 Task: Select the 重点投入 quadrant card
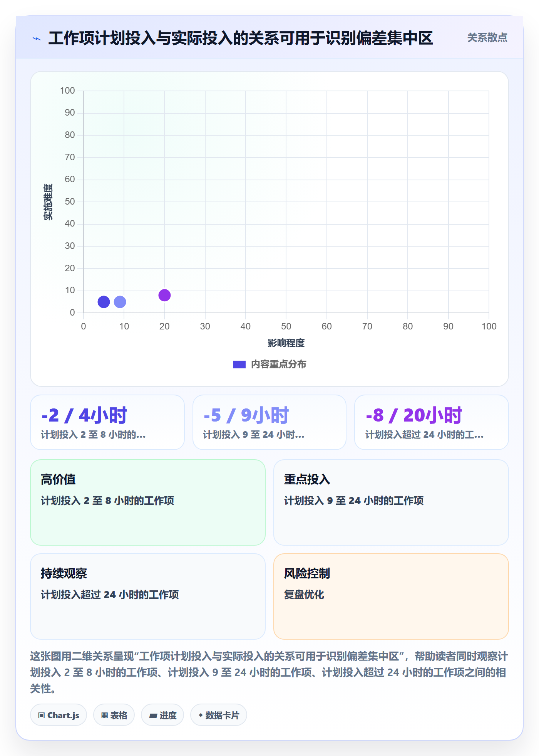[391, 502]
